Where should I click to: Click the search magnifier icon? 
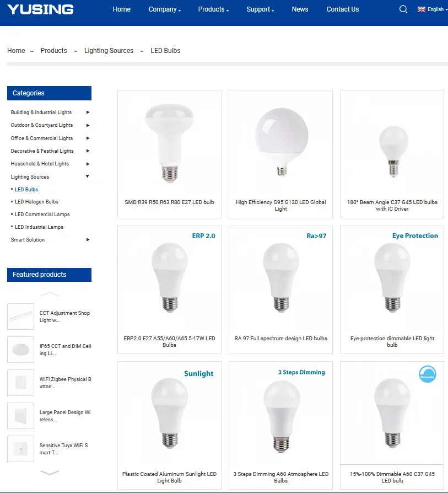[x=403, y=9]
